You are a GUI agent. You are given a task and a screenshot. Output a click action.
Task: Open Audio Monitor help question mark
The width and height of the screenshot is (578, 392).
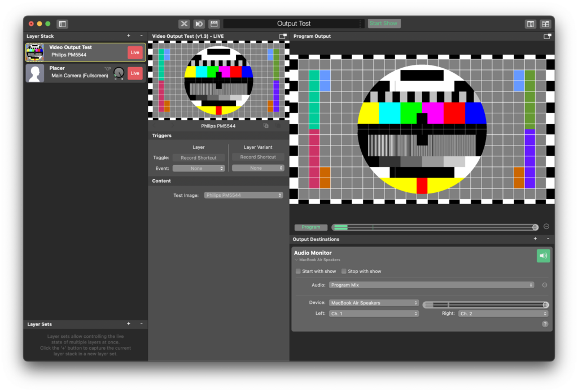(545, 324)
